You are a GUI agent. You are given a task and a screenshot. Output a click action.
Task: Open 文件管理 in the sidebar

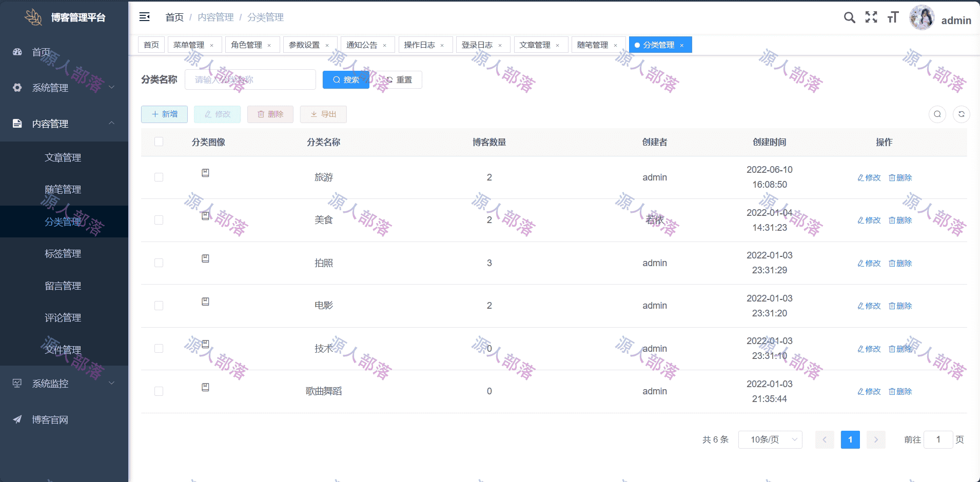[63, 350]
